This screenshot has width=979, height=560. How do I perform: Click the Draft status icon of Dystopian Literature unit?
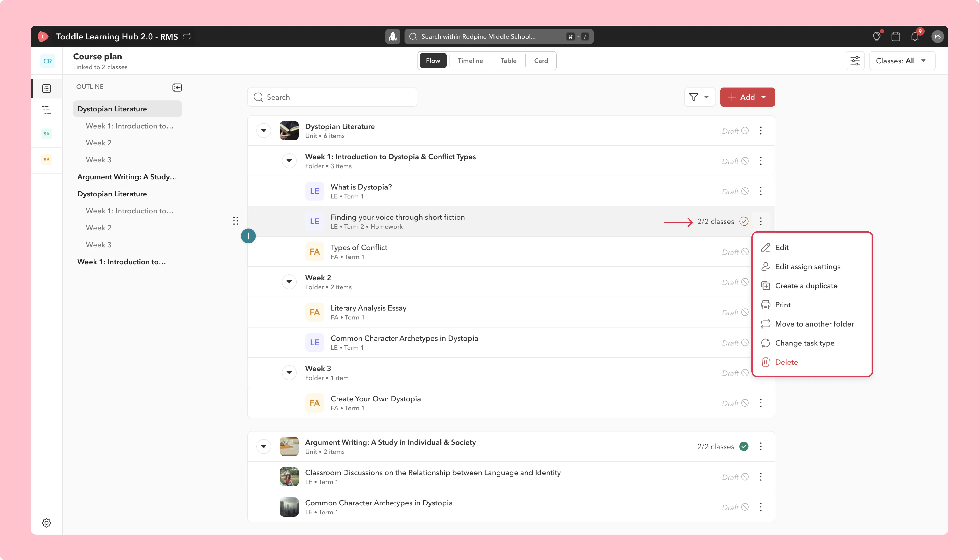coord(745,131)
